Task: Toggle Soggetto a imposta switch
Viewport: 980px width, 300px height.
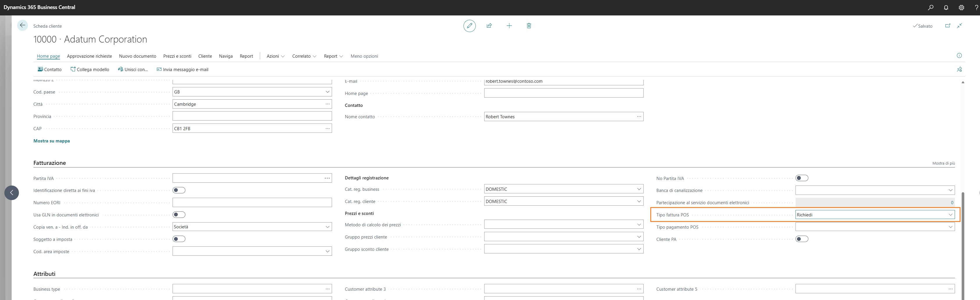Action: [x=179, y=239]
